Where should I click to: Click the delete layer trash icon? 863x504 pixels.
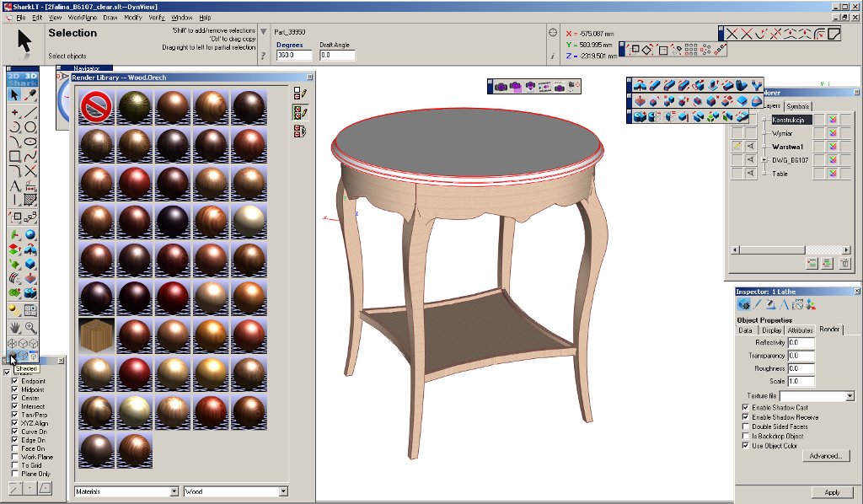click(x=844, y=264)
